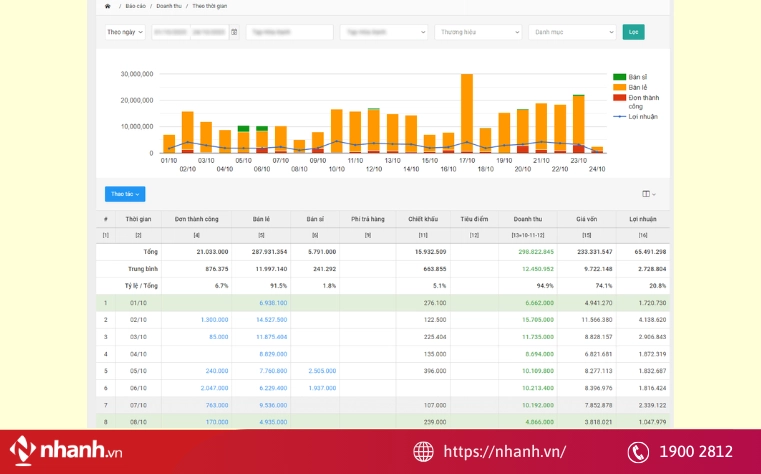Sort by 'Thời gian' column header
761x474 pixels.
pyautogui.click(x=138, y=219)
